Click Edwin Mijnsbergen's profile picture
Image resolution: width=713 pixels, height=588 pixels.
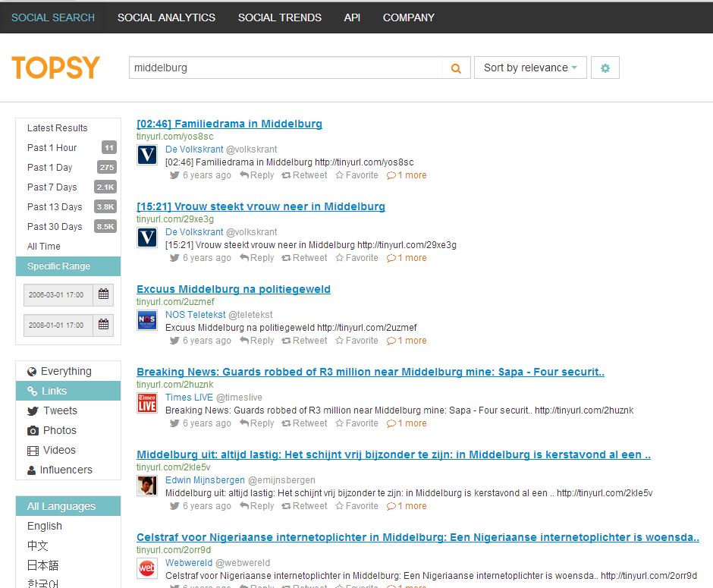click(x=147, y=486)
